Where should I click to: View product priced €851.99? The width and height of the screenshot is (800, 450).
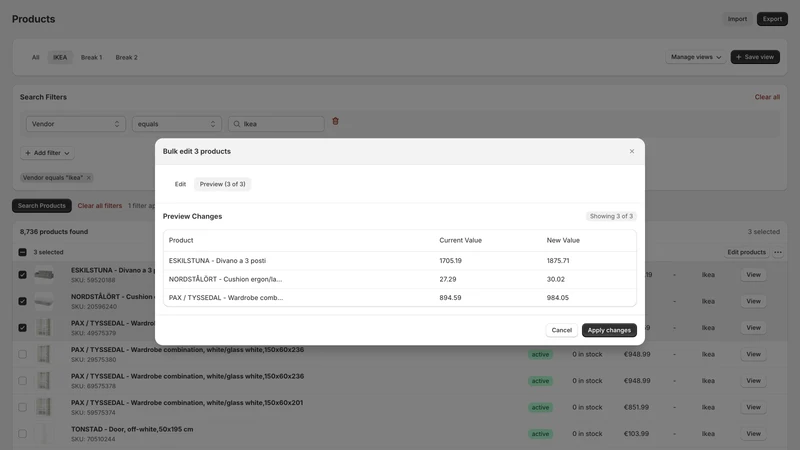[x=753, y=407]
